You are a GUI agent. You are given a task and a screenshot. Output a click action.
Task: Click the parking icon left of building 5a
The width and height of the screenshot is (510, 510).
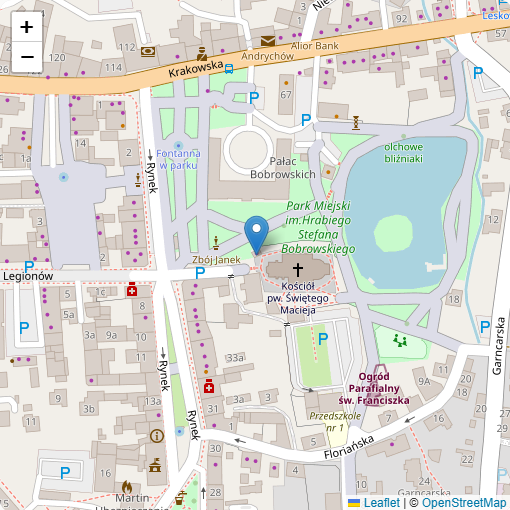tap(24, 328)
